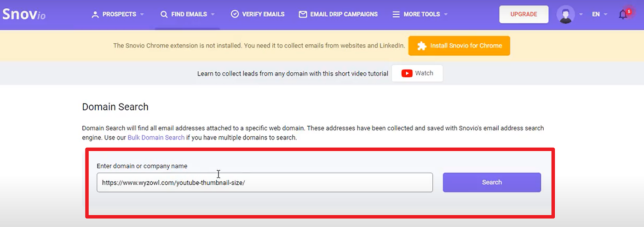Image resolution: width=644 pixels, height=227 pixels.
Task: Expand the Prospects dropdown arrow
Action: click(142, 14)
